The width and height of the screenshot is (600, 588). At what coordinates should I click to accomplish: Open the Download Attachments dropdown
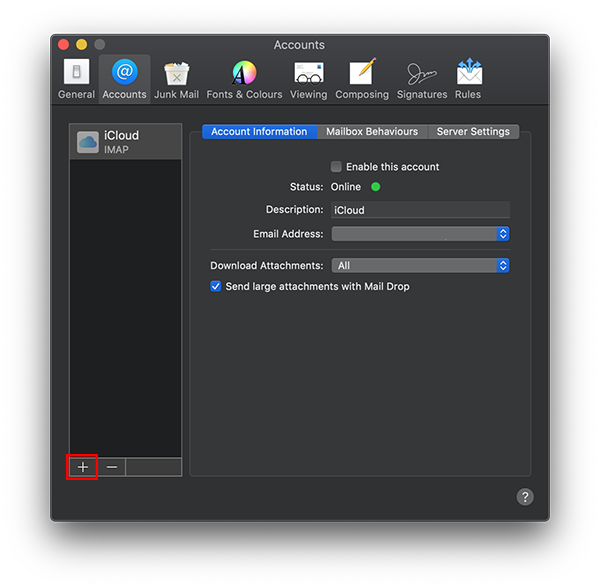(x=420, y=265)
